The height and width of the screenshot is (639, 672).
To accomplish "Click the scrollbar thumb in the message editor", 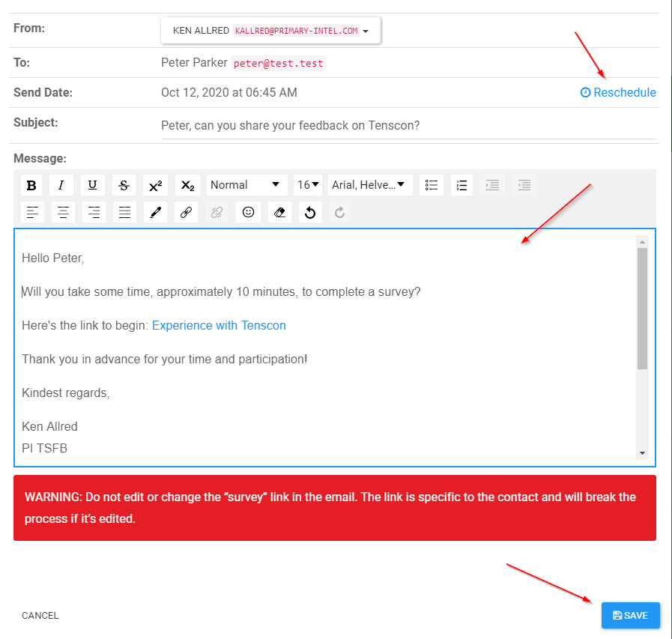I will (x=642, y=308).
